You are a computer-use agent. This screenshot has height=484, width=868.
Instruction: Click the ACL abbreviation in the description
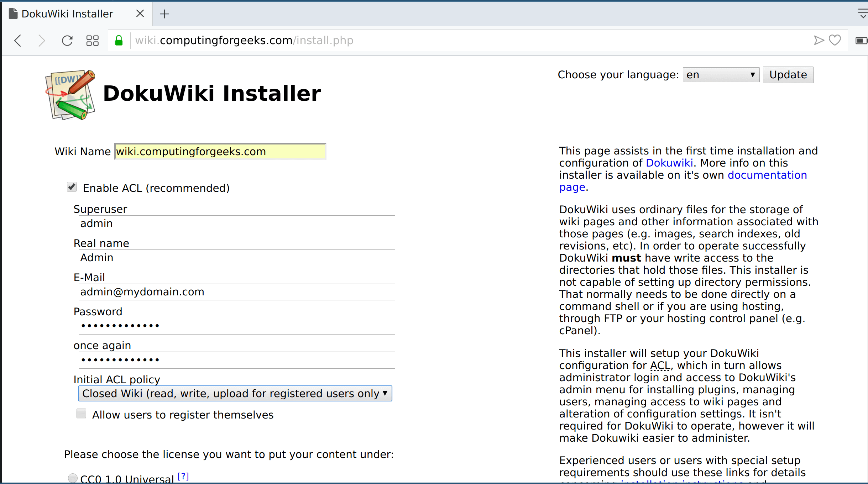[660, 365]
